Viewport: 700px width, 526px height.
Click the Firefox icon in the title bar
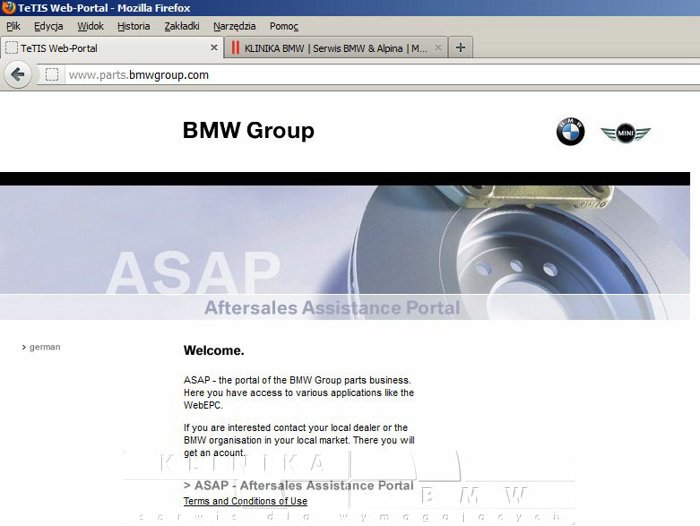pyautogui.click(x=8, y=8)
